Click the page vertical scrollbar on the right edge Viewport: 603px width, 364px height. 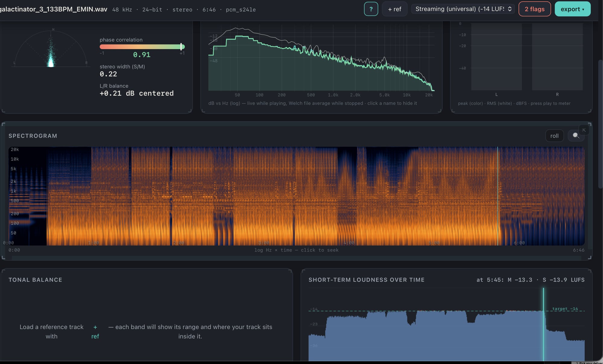point(600,124)
